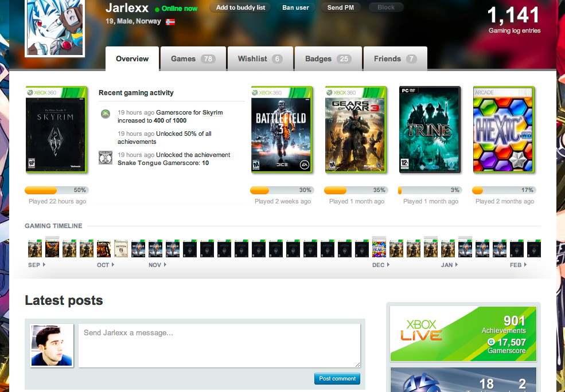The width and height of the screenshot is (565, 392).
Task: Click the 1,141 gaming log entries count
Action: coord(513,15)
